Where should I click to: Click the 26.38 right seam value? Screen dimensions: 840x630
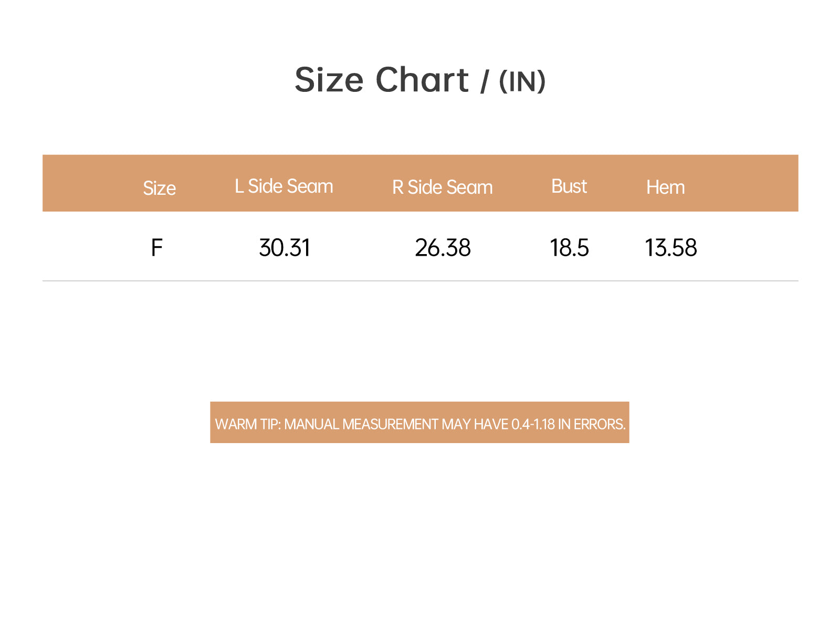[443, 248]
